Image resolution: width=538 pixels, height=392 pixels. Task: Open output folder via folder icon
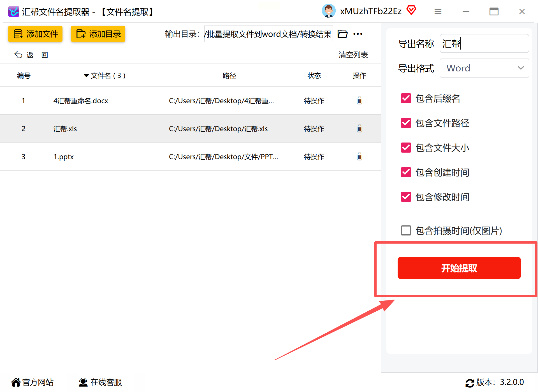(342, 34)
